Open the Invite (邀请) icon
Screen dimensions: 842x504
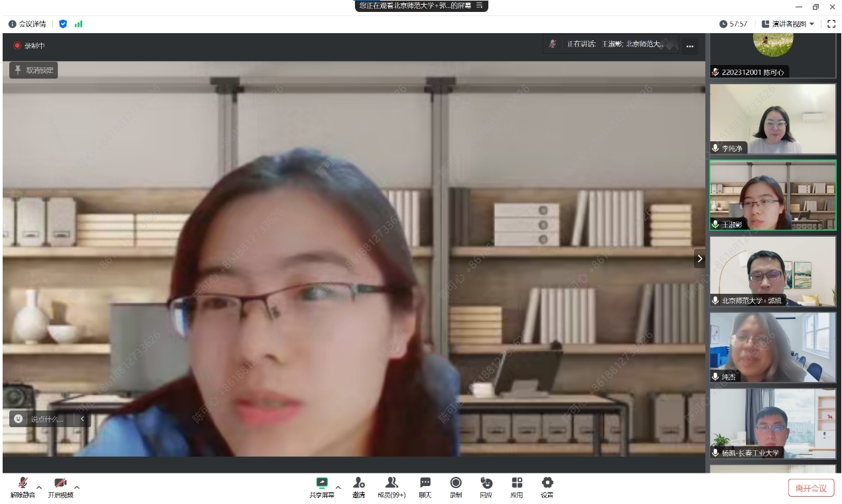click(358, 483)
